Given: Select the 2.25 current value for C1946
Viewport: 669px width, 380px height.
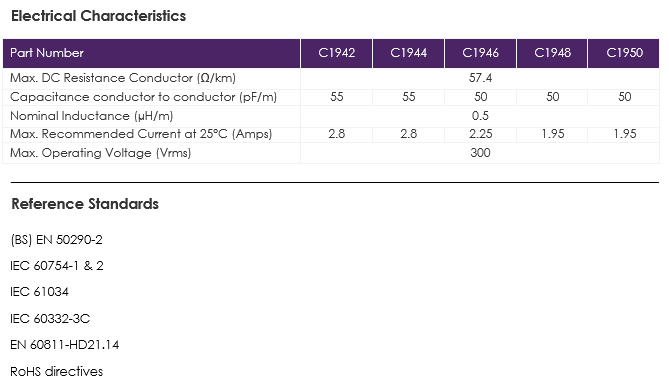Looking at the screenshot, I should pyautogui.click(x=480, y=134).
